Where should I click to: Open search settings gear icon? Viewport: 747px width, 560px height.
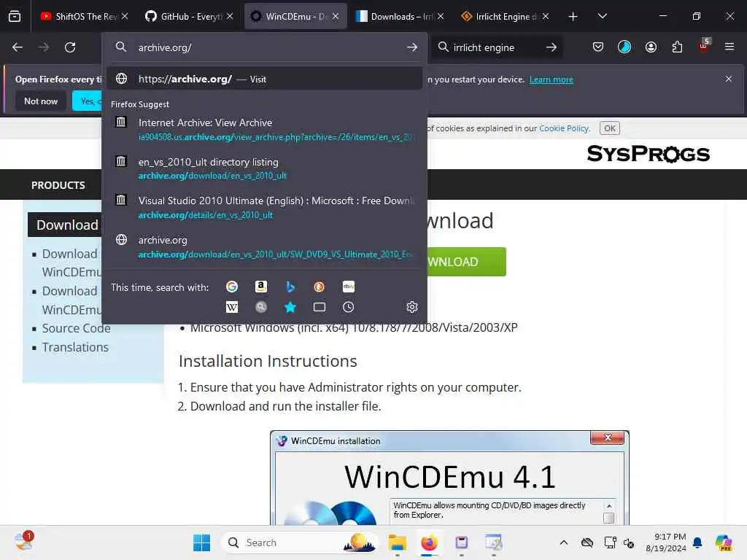point(412,307)
